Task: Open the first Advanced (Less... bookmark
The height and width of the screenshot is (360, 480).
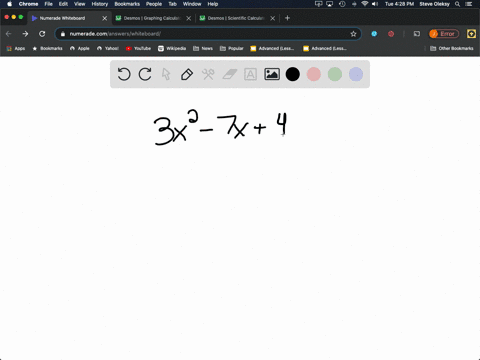Action: click(272, 48)
